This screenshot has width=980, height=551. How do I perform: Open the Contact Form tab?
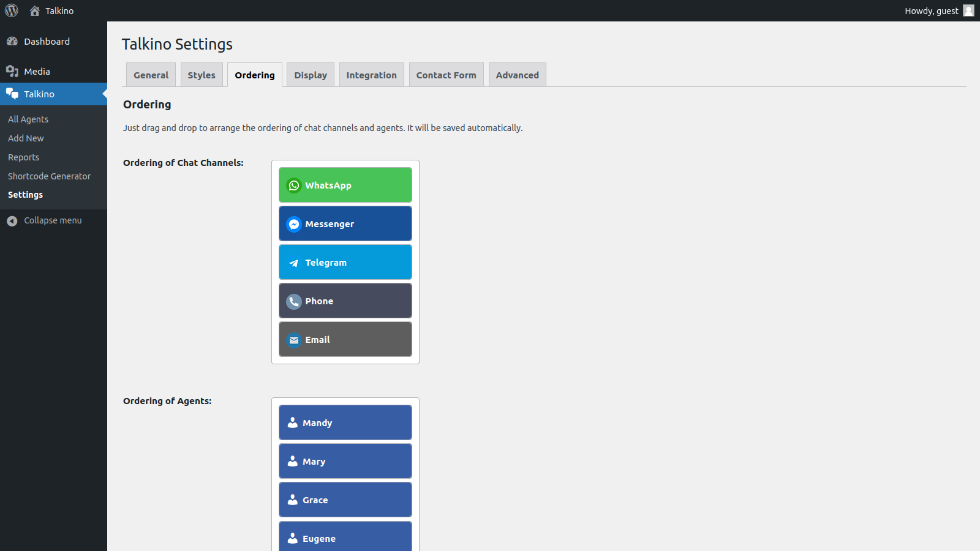pyautogui.click(x=446, y=75)
